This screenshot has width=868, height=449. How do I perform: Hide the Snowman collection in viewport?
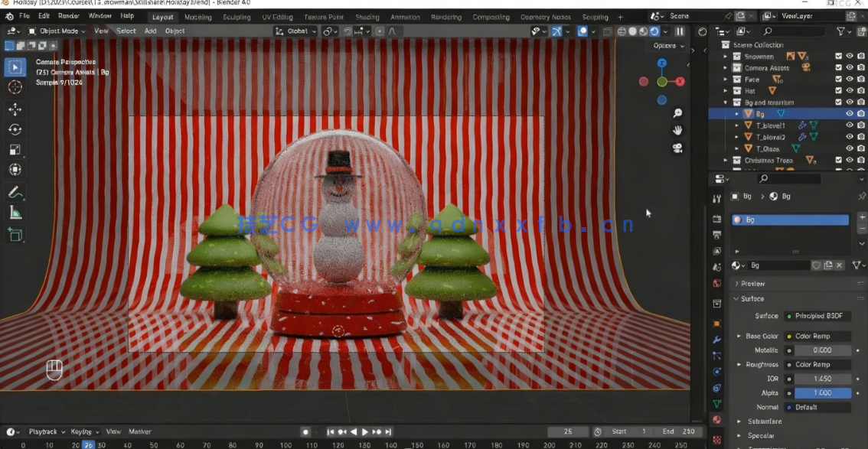pyautogui.click(x=848, y=56)
